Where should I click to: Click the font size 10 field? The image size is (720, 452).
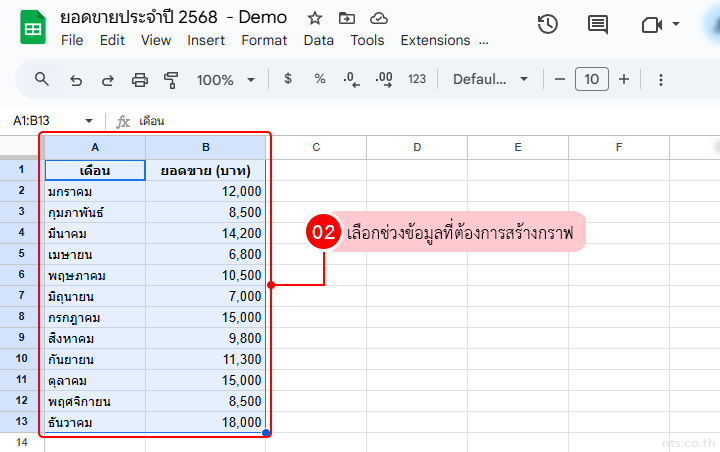pyautogui.click(x=592, y=79)
